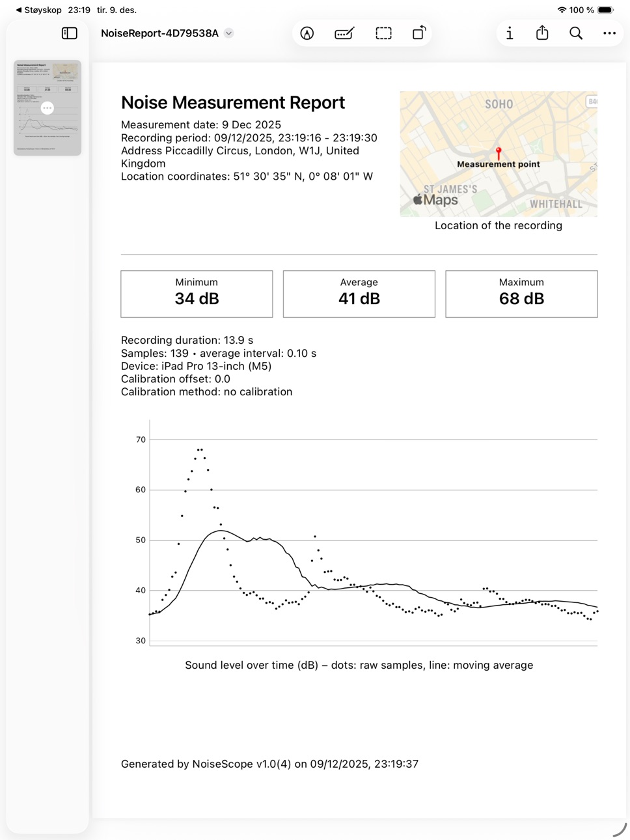Select the Address Piccadilly Circus line
Image resolution: width=630 pixels, height=840 pixels.
click(240, 157)
